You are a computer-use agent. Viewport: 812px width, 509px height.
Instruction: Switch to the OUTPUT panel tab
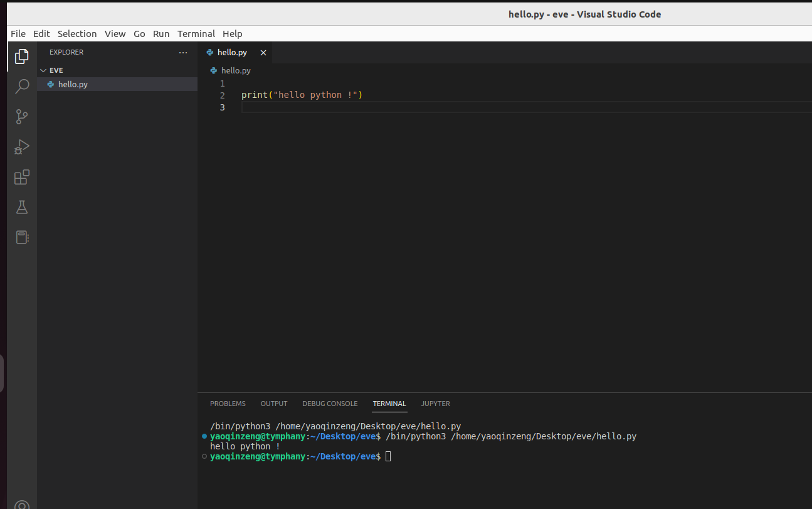274,404
